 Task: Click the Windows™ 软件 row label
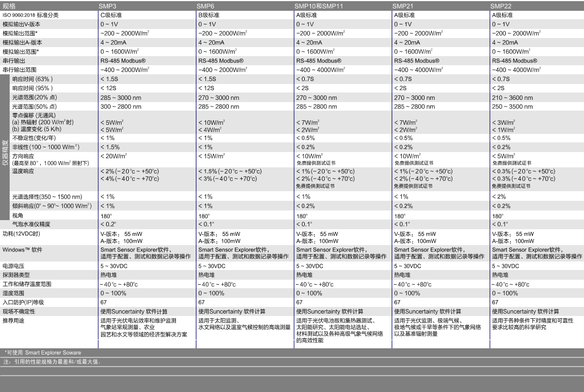[23, 249]
